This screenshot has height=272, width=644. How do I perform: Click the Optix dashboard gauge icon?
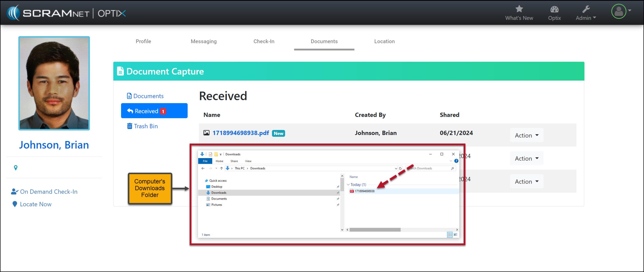[554, 10]
